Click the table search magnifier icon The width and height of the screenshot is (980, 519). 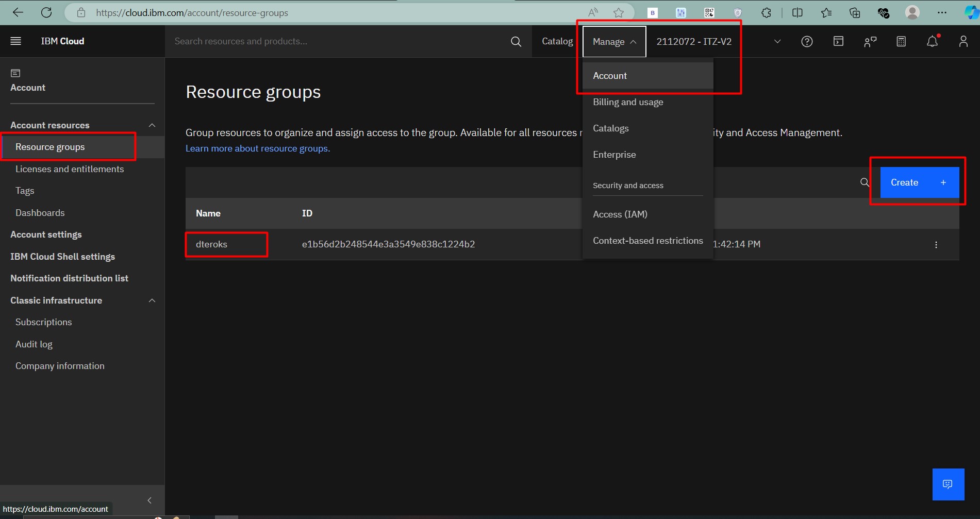pos(865,182)
